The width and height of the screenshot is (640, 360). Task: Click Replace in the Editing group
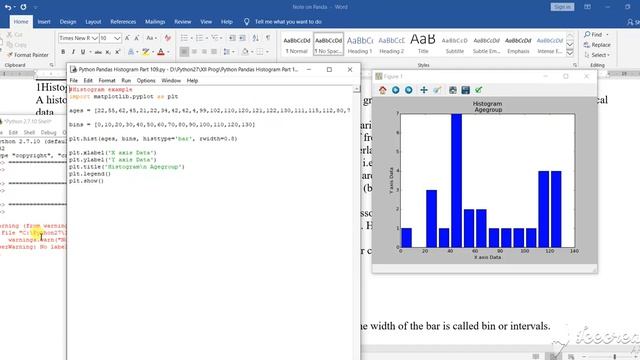click(598, 44)
